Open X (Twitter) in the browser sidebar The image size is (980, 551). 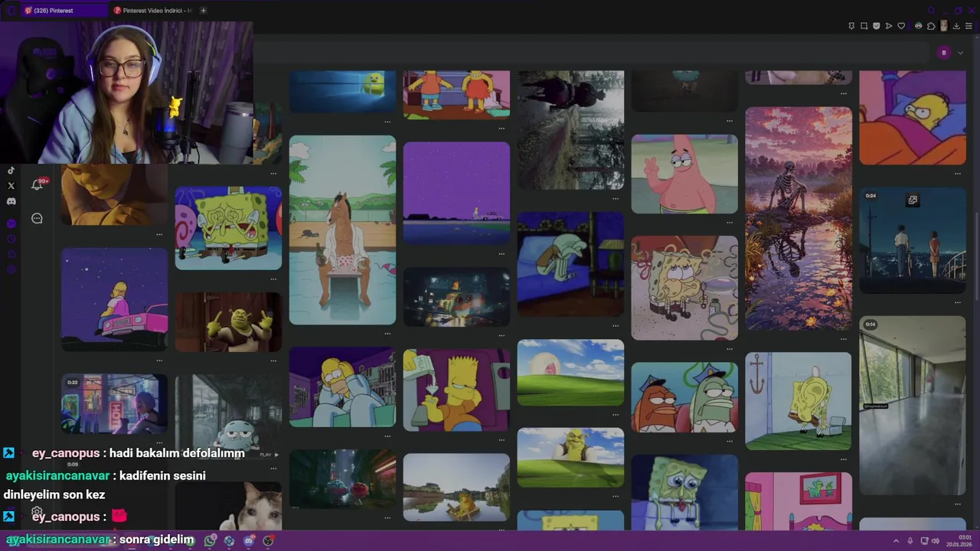coord(11,186)
